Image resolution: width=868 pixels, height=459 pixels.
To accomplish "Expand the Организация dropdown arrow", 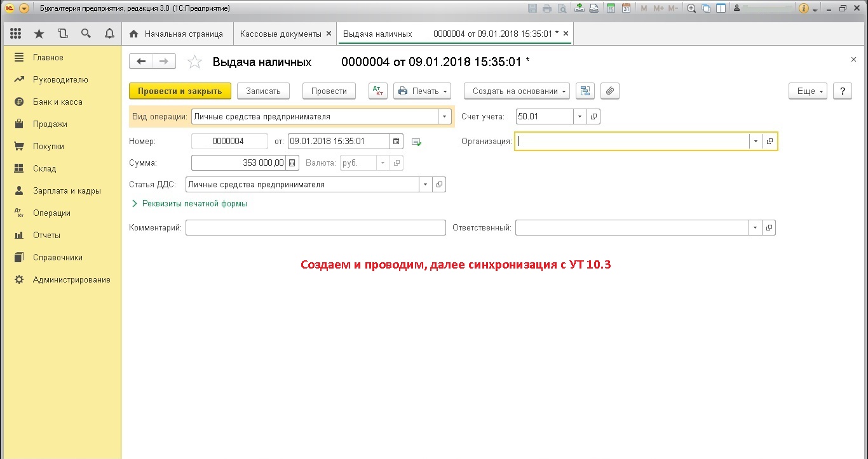I will pos(756,142).
